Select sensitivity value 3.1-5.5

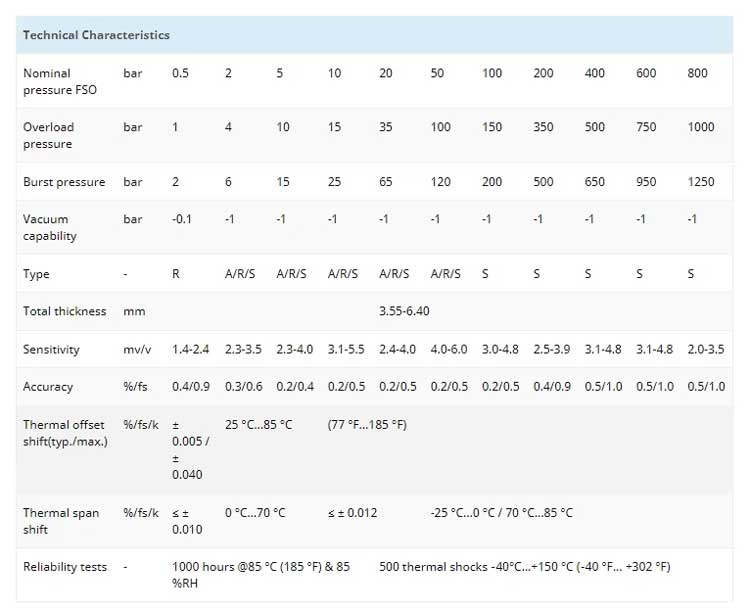point(346,349)
